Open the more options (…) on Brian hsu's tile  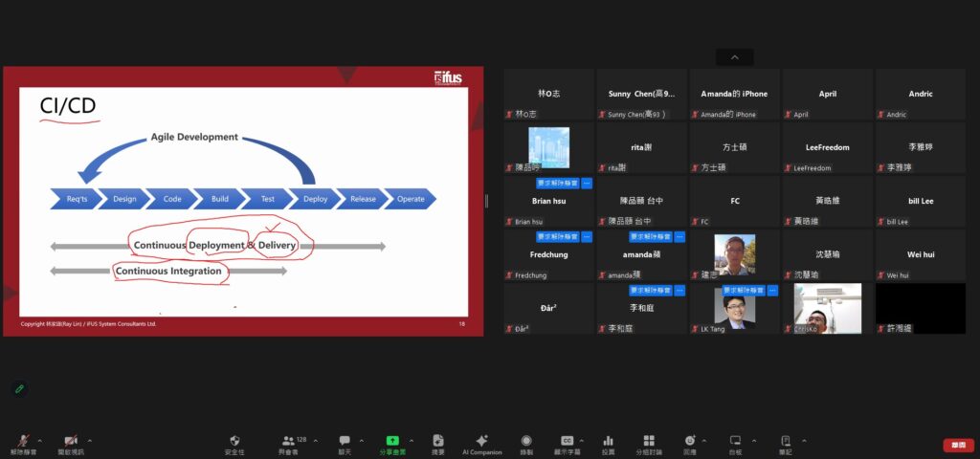click(587, 183)
